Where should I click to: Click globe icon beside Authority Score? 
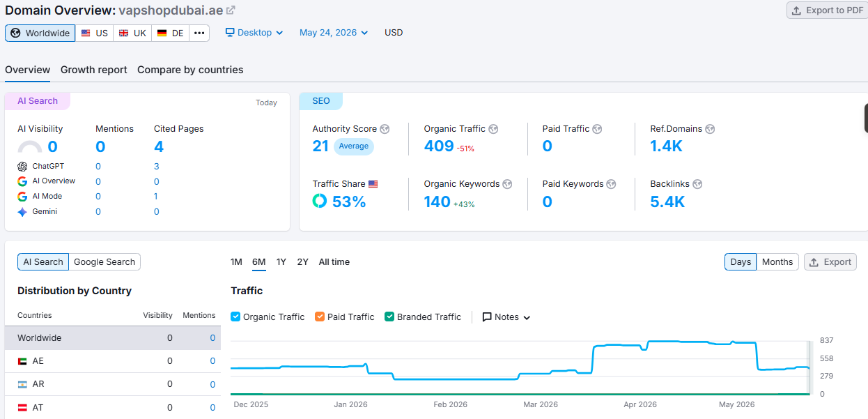point(385,129)
